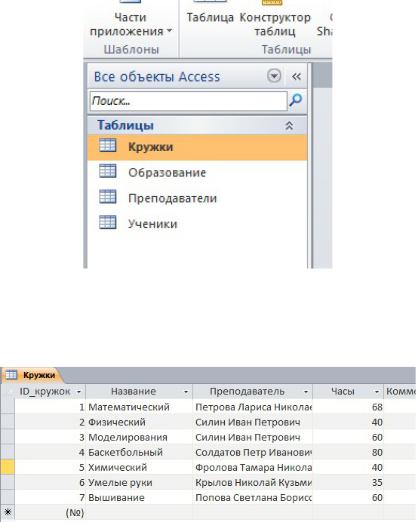Screen dimensions: 416x522
Task: Open Преподаватель column filter dropdown
Action: tap(306, 392)
